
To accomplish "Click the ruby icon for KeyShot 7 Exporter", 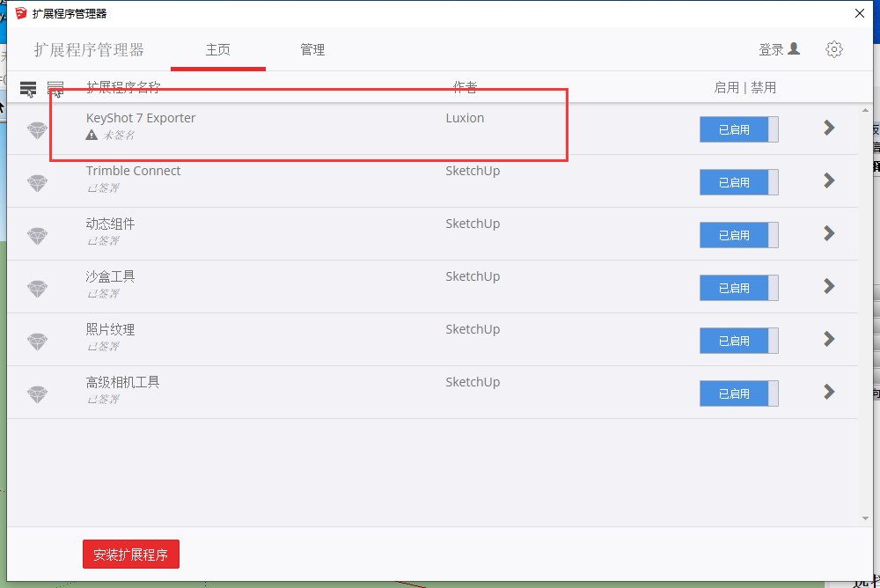I will [38, 130].
